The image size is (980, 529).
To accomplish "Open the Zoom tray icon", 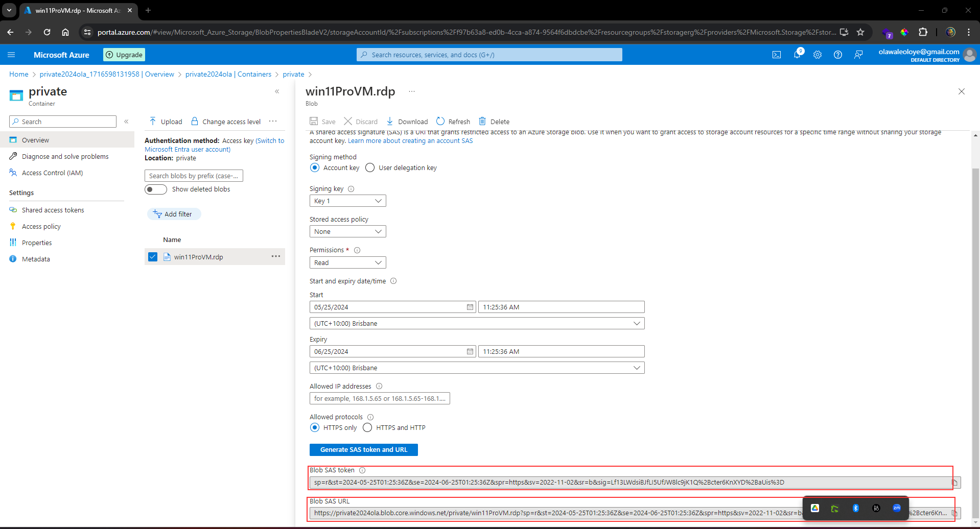I will (897, 508).
